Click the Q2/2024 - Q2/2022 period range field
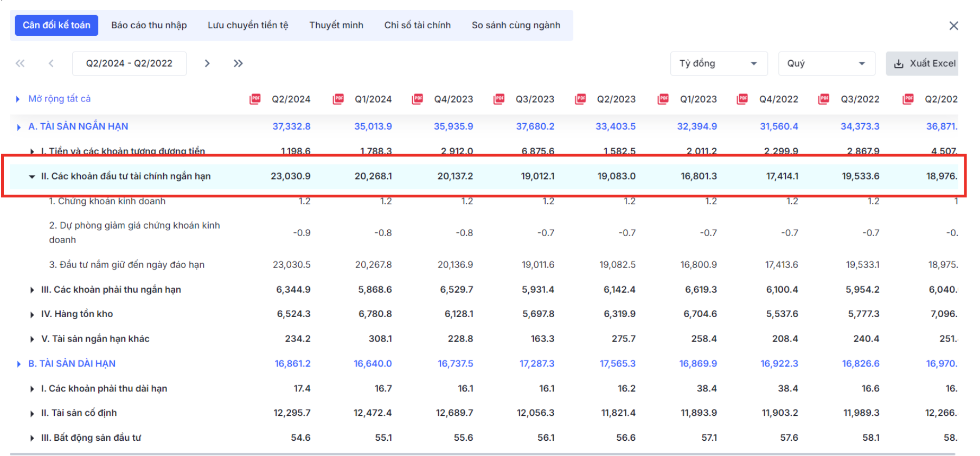 tap(129, 64)
